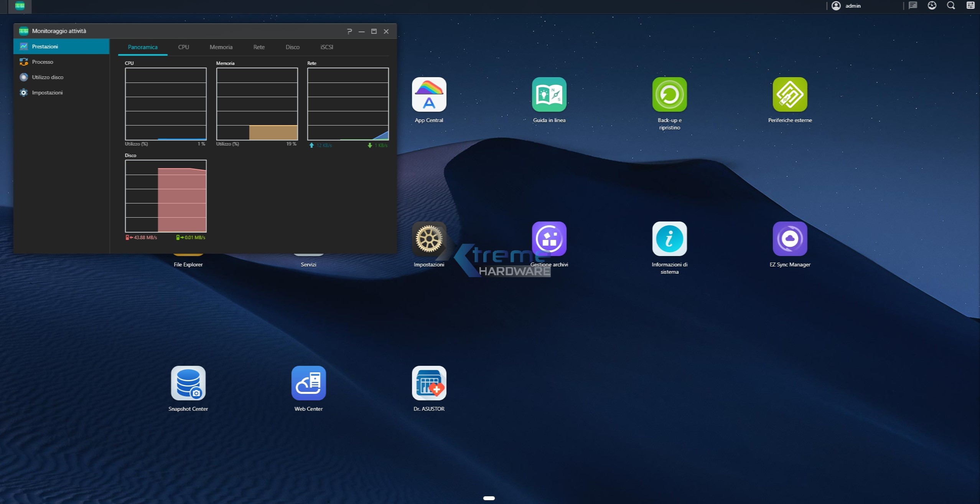The height and width of the screenshot is (504, 980).
Task: Open the App Central icon
Action: (429, 95)
